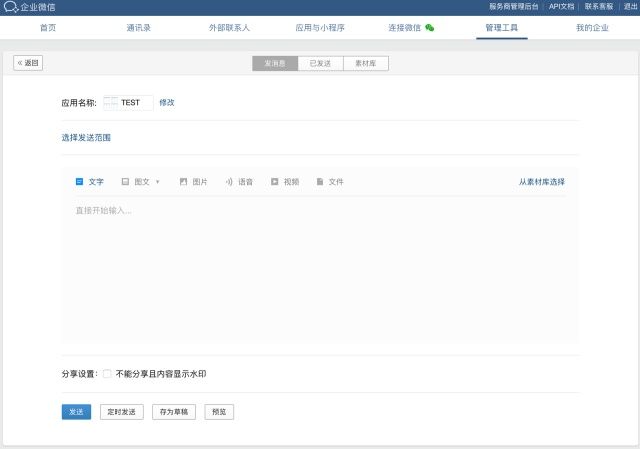Switch to the 素材库 tab

click(366, 63)
